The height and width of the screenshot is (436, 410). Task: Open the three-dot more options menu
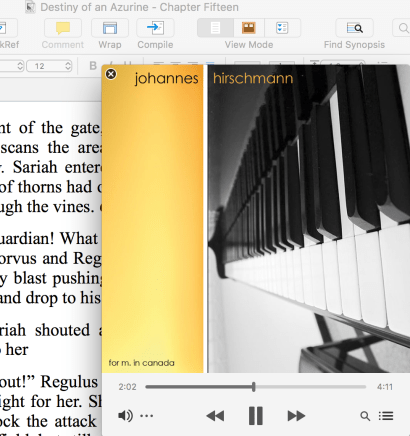pyautogui.click(x=147, y=416)
